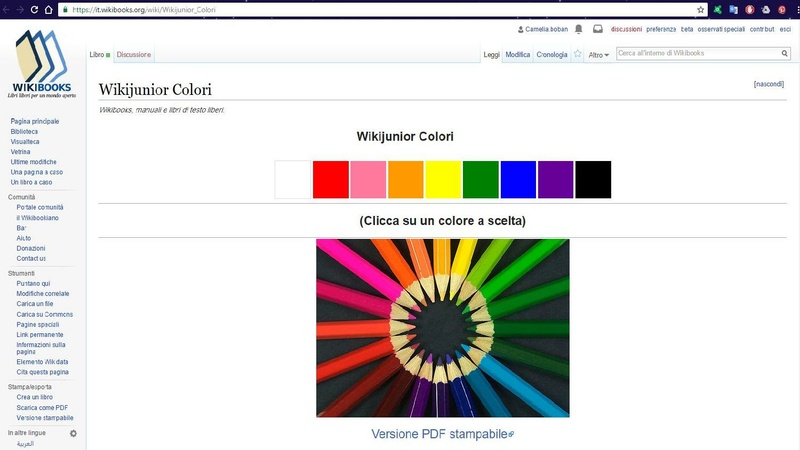Open the Cronologia tab
This screenshot has height=450, width=800.
click(x=552, y=54)
